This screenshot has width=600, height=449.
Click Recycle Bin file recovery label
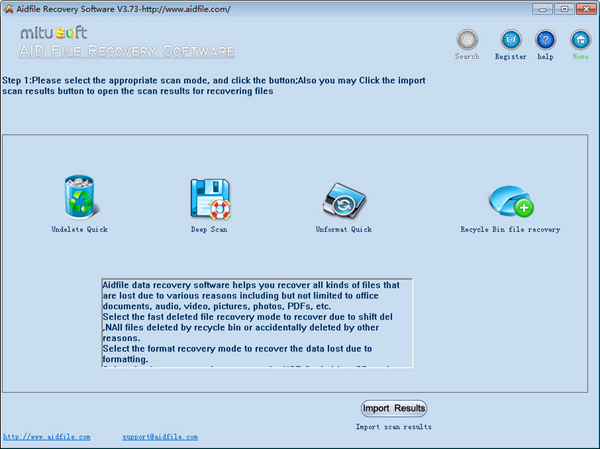pyautogui.click(x=510, y=229)
